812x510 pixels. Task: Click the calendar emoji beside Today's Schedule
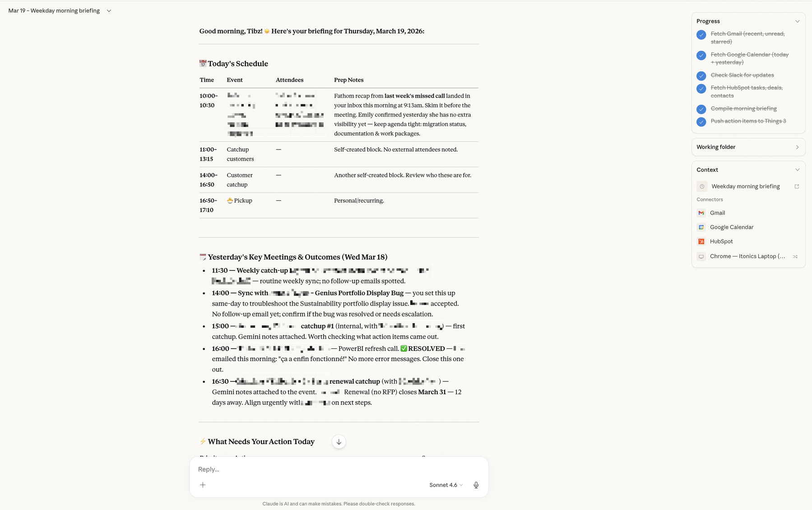tap(203, 63)
